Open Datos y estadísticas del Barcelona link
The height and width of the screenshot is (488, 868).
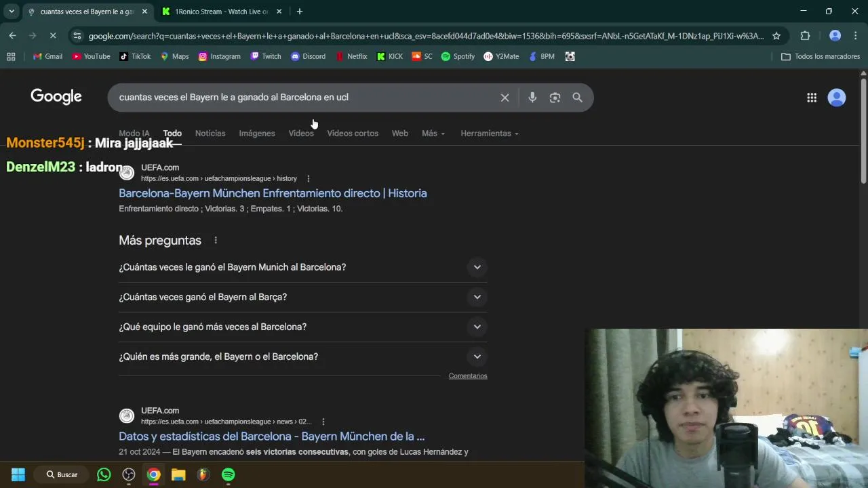[271, 436]
